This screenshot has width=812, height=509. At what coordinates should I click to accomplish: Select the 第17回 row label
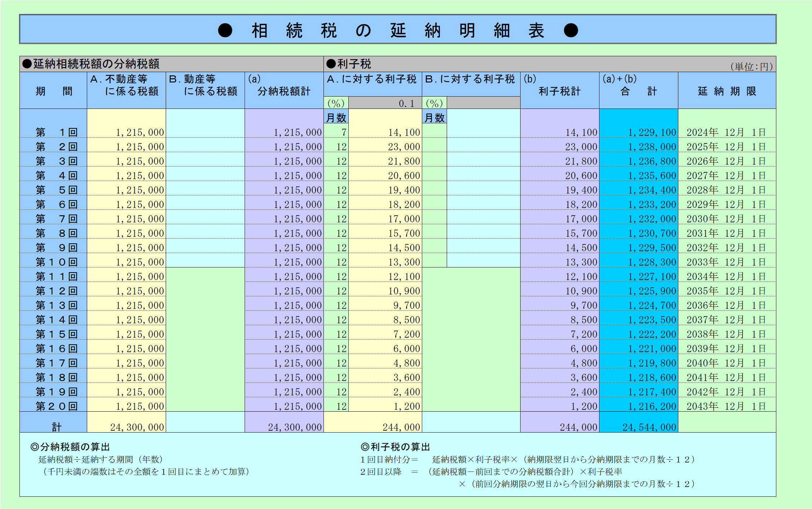click(x=57, y=363)
